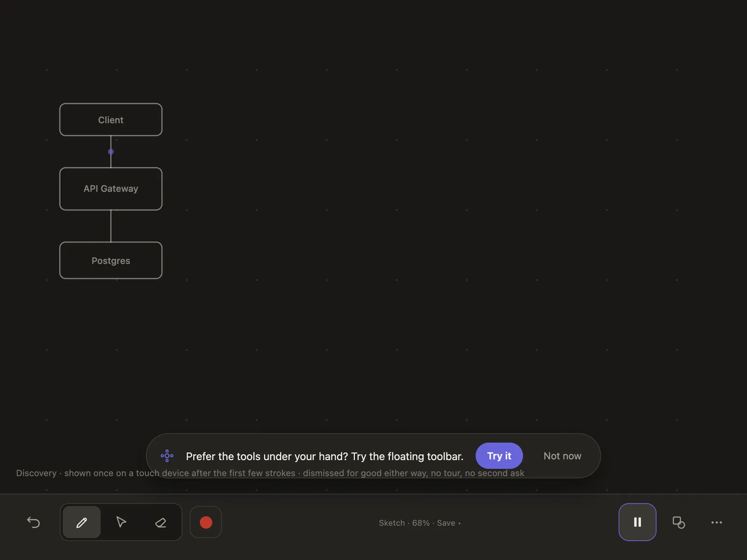Open the red color swatch
The width and height of the screenshot is (747, 560).
[x=206, y=522]
